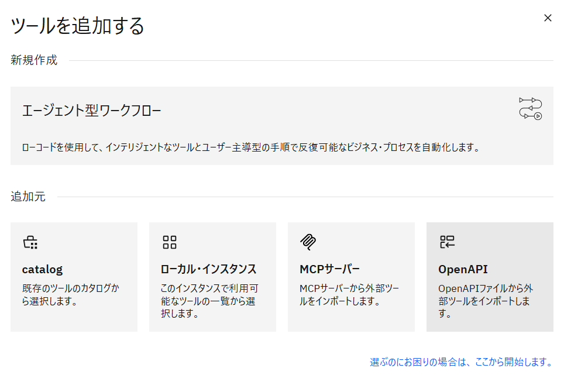Click the OpenAPI import icon
The height and width of the screenshot is (392, 564).
coord(447,242)
